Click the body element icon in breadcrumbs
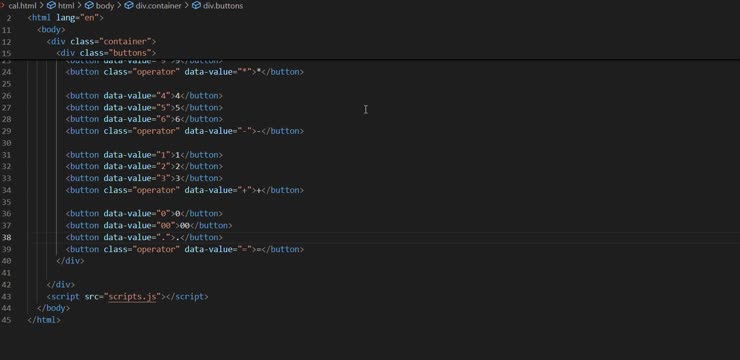Screen dimensions: 740x360 pyautogui.click(x=89, y=6)
